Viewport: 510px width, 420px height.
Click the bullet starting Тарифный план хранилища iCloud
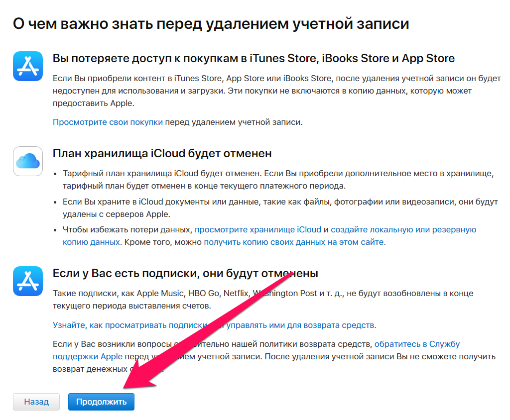point(278,180)
